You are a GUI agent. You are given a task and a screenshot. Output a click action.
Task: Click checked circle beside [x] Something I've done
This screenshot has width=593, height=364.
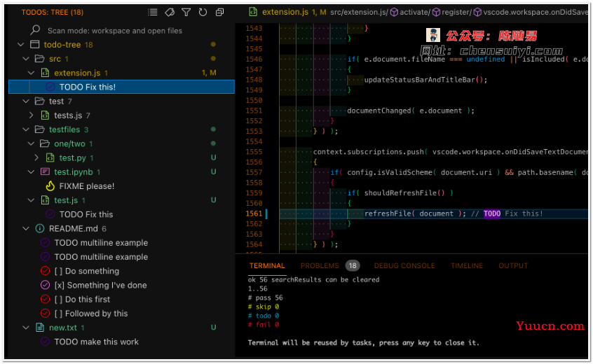click(45, 285)
